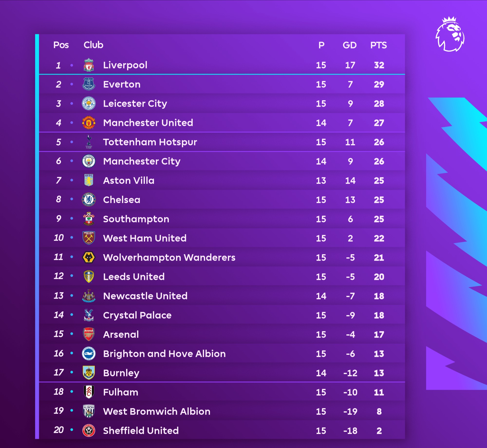This screenshot has height=448, width=487.
Task: Select Newcastle United club name
Action: click(x=145, y=296)
